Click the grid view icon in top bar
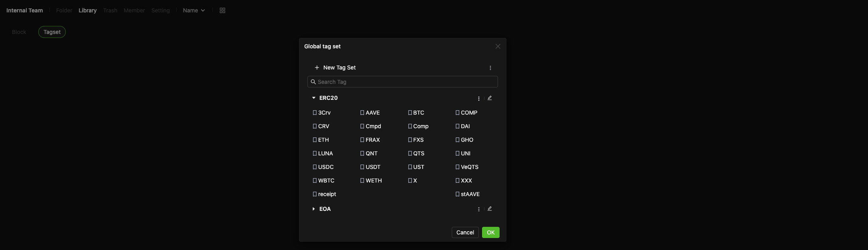Viewport: 868px width, 250px height. (x=222, y=10)
